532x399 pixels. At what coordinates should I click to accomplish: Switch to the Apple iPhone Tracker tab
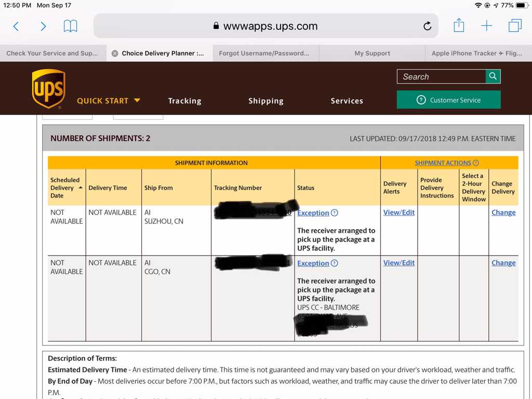(478, 54)
